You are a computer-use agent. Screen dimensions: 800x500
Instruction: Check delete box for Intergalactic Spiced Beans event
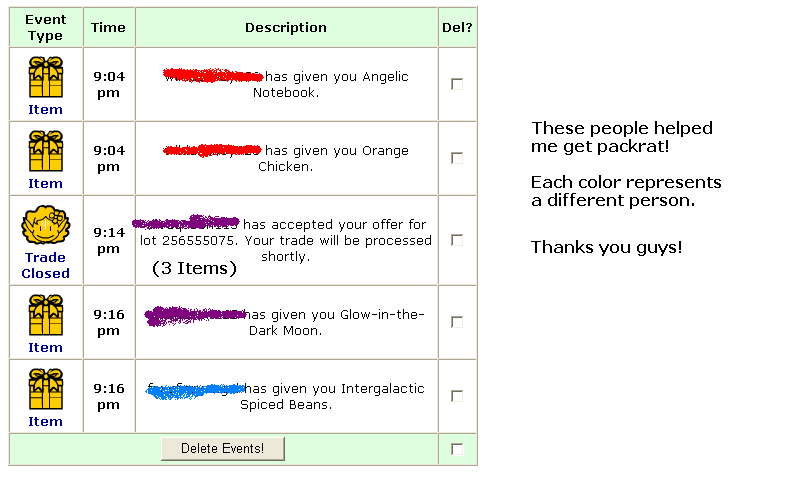pos(457,396)
